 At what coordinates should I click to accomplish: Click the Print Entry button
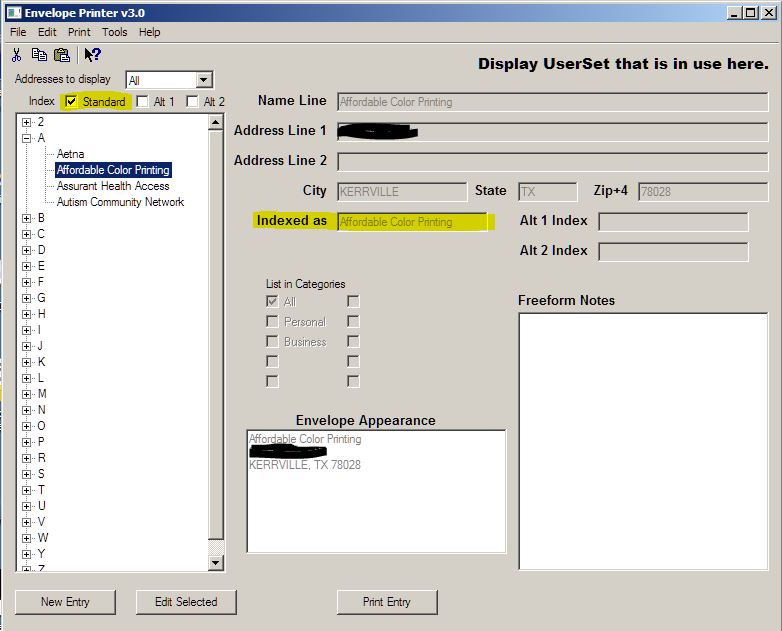[386, 602]
